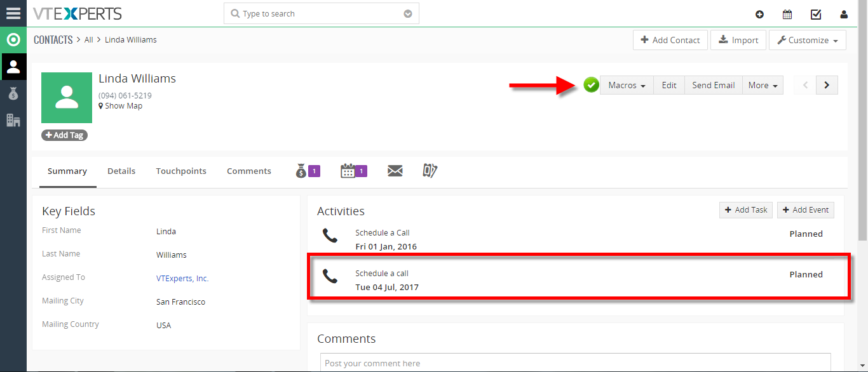868x372 pixels.
Task: Open the Customize dropdown
Action: point(808,40)
